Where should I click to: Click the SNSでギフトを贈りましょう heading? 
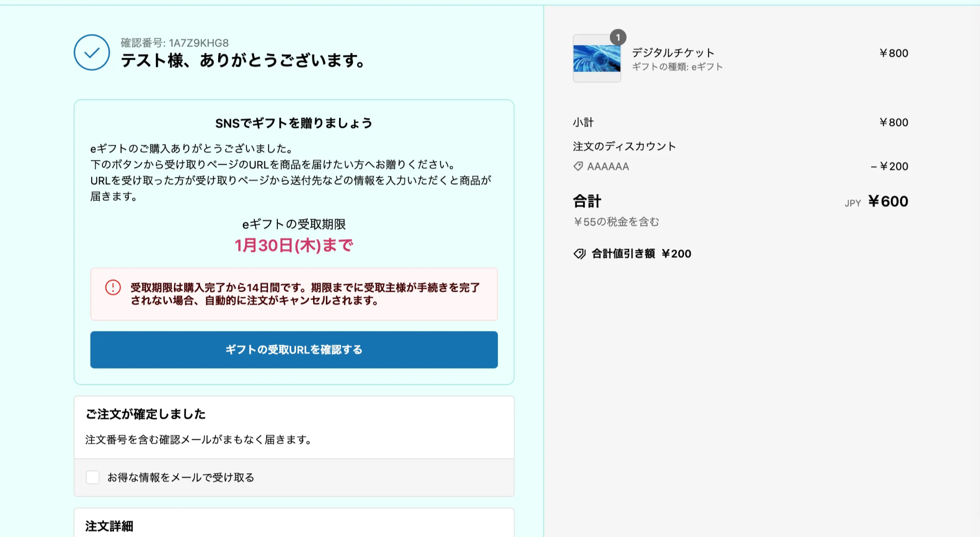point(294,123)
